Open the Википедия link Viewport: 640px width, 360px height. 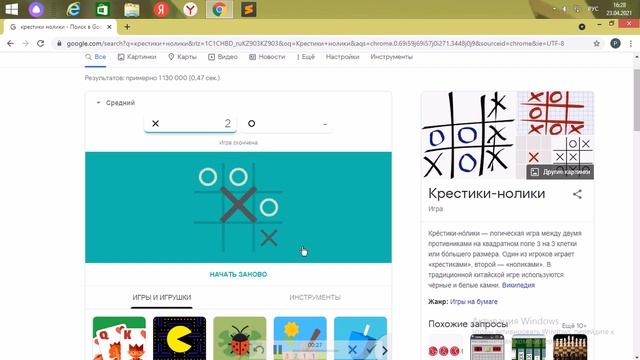[x=518, y=285]
